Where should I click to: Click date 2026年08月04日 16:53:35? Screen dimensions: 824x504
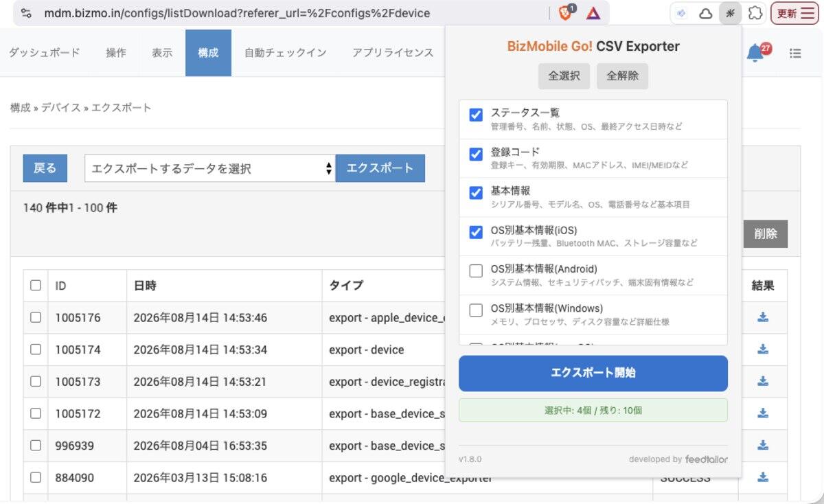click(x=201, y=446)
